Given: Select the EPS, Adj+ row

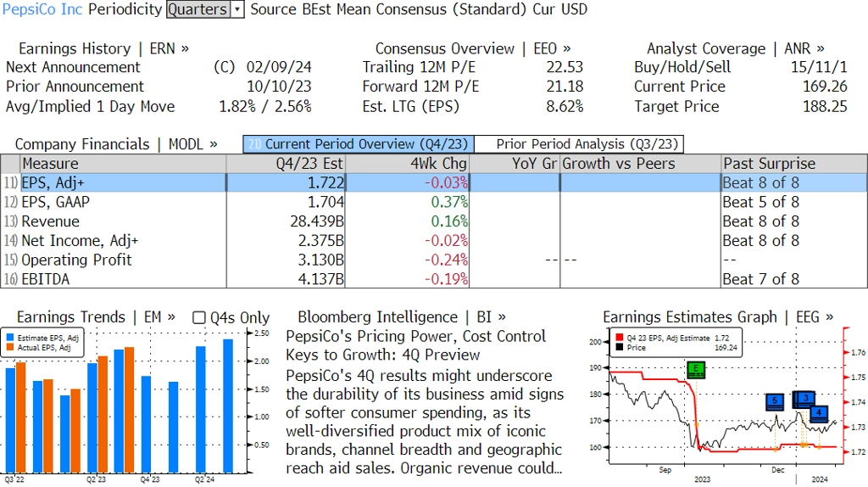Looking at the screenshot, I should point(434,182).
